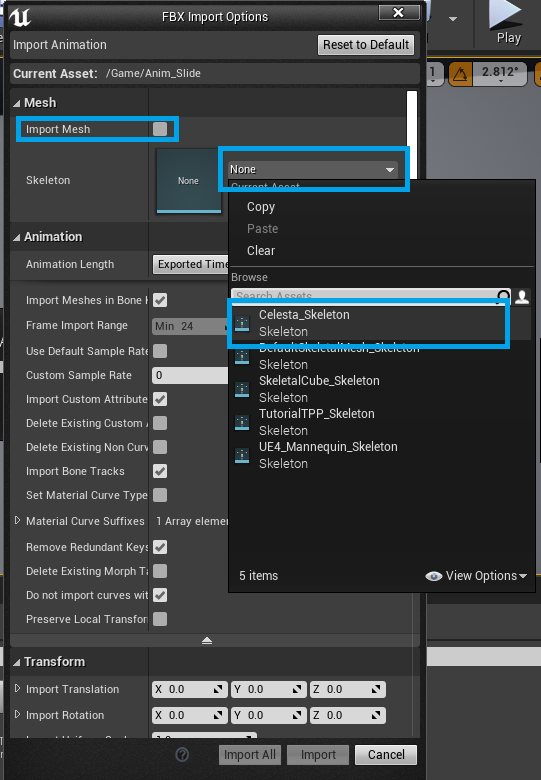
Task: Click the 2.812° snap value
Action: 500,73
